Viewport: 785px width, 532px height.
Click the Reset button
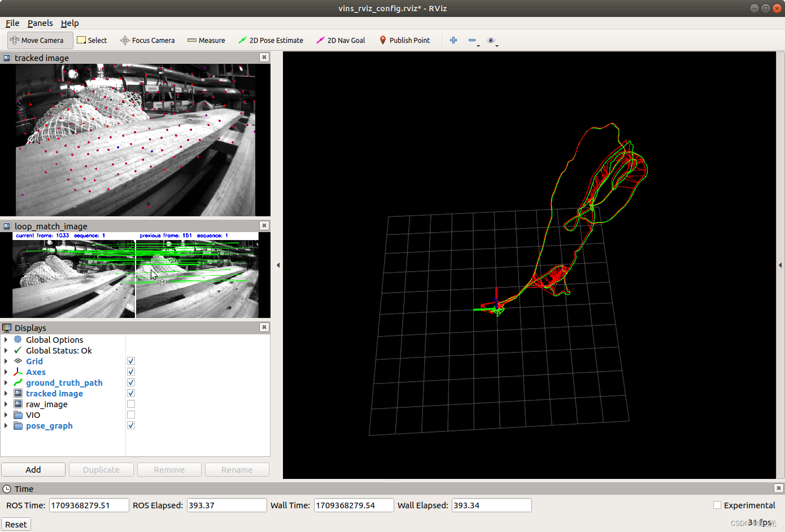tap(16, 524)
